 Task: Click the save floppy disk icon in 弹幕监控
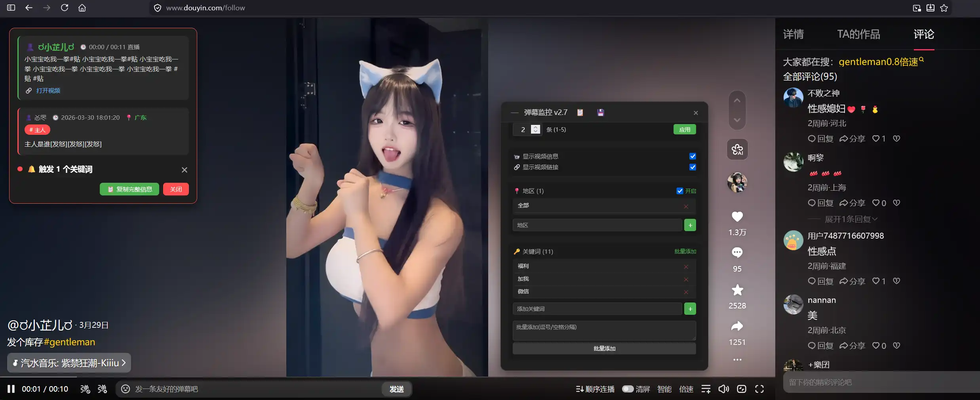click(x=600, y=113)
